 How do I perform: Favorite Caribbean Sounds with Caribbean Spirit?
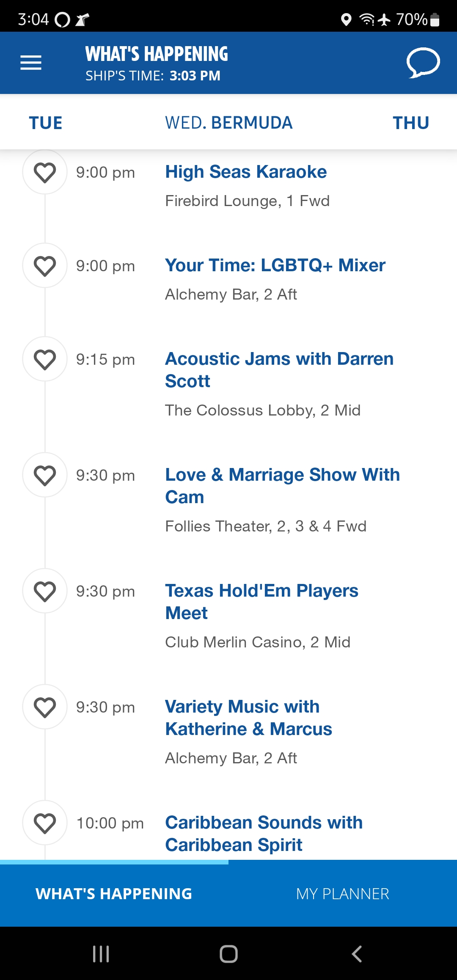click(x=45, y=823)
